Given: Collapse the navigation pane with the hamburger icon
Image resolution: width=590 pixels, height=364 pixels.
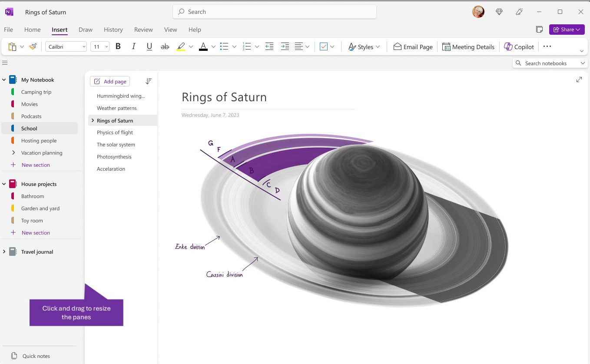Looking at the screenshot, I should tap(5, 63).
